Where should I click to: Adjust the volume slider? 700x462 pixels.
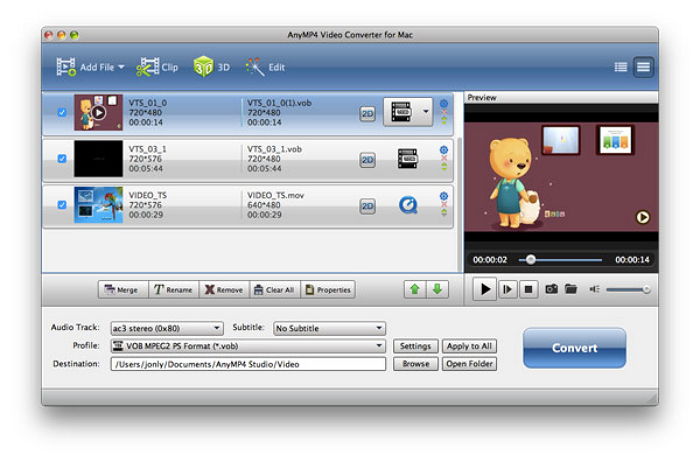[628, 289]
